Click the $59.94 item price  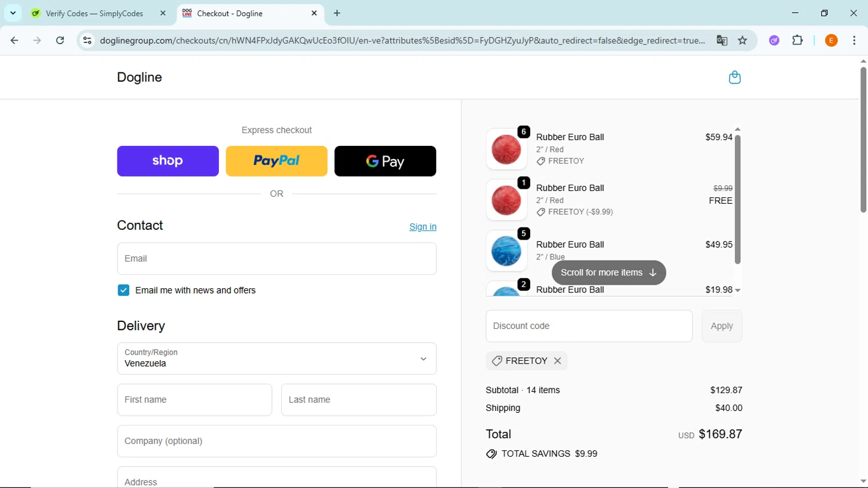pos(719,137)
